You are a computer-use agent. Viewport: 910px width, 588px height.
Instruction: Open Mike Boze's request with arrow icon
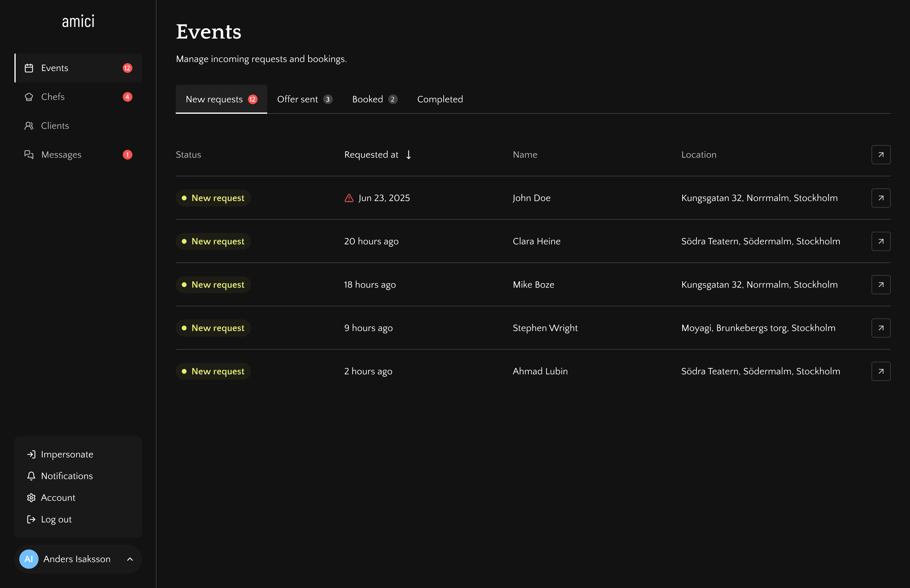pyautogui.click(x=881, y=284)
